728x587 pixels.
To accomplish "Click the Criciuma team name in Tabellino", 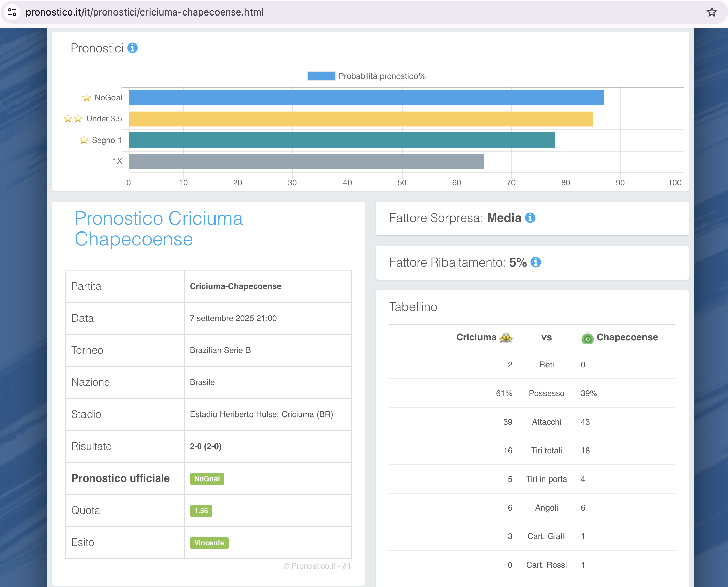I will (476, 337).
